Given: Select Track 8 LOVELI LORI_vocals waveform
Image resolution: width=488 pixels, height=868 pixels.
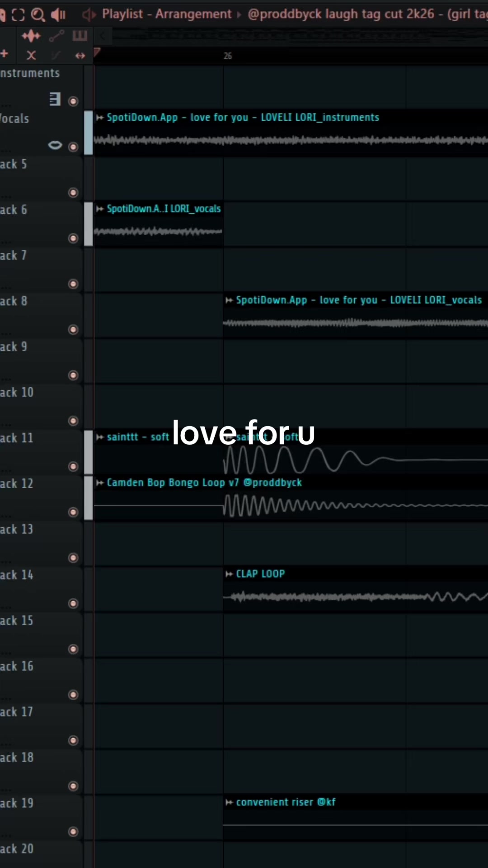Looking at the screenshot, I should 355,323.
